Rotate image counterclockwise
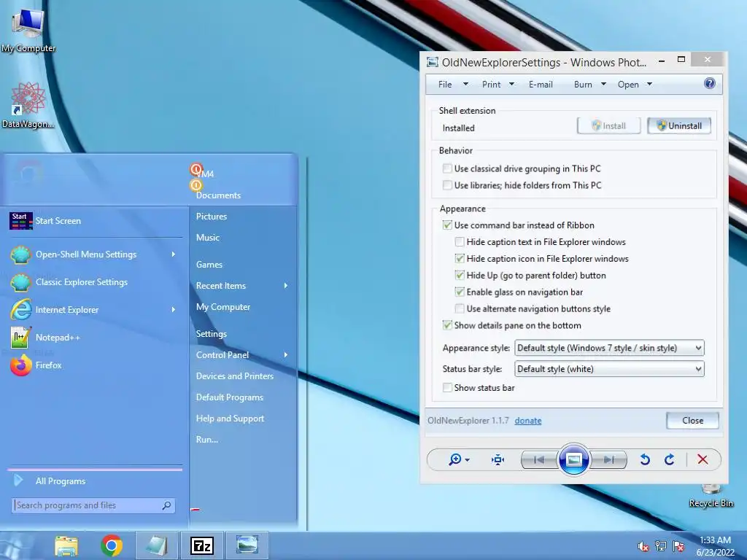The width and height of the screenshot is (747, 560). coord(645,459)
